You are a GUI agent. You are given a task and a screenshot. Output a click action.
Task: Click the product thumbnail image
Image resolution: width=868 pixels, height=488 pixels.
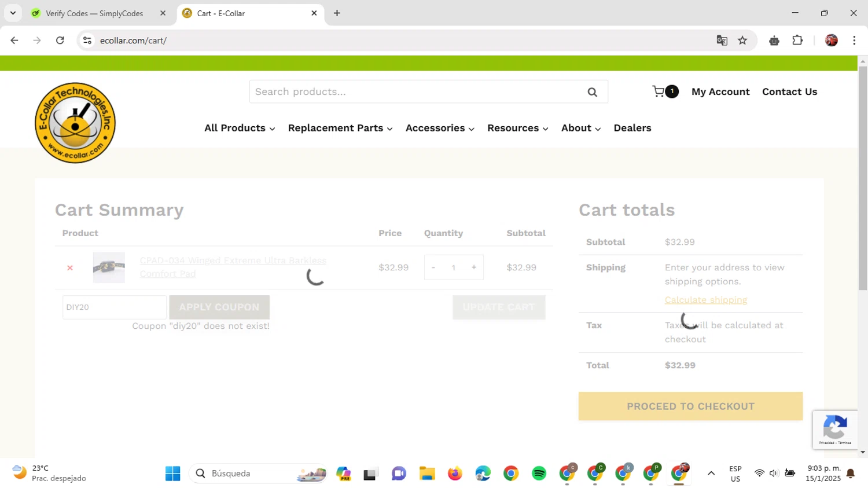(109, 267)
